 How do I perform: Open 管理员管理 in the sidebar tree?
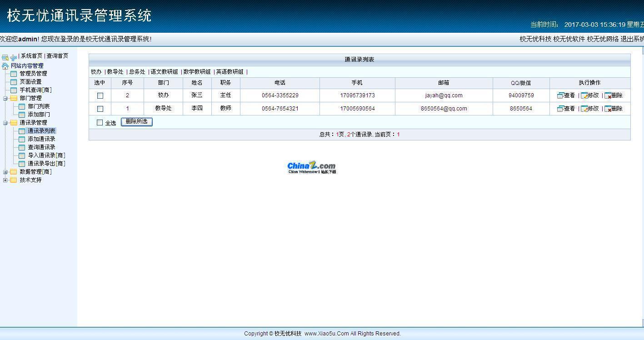click(x=33, y=74)
